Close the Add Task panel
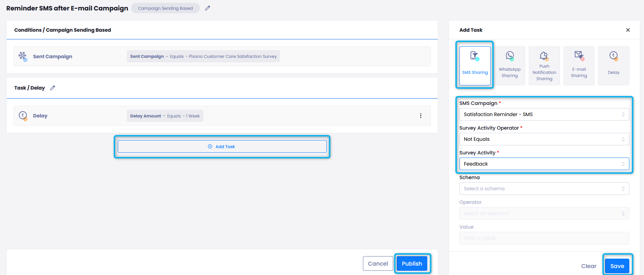 pos(628,30)
